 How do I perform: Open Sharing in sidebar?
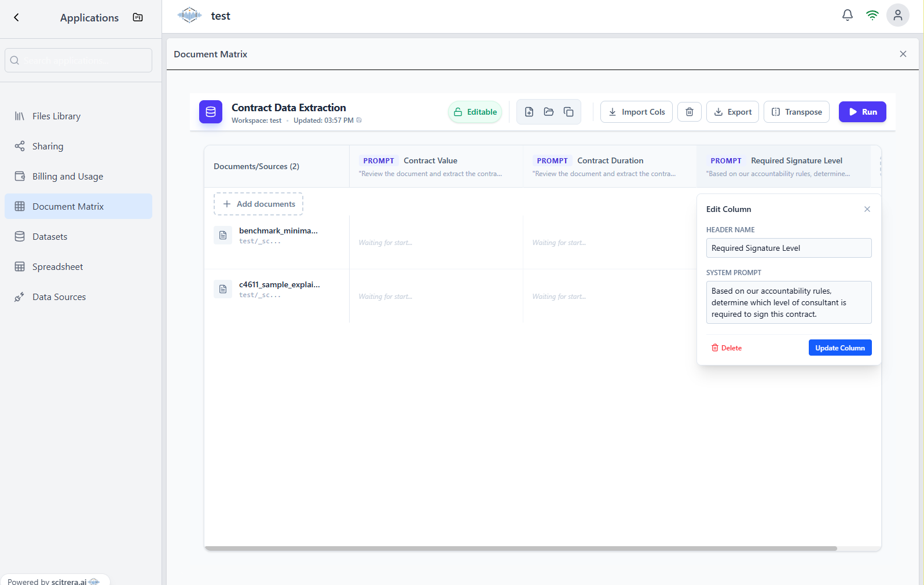(78, 146)
